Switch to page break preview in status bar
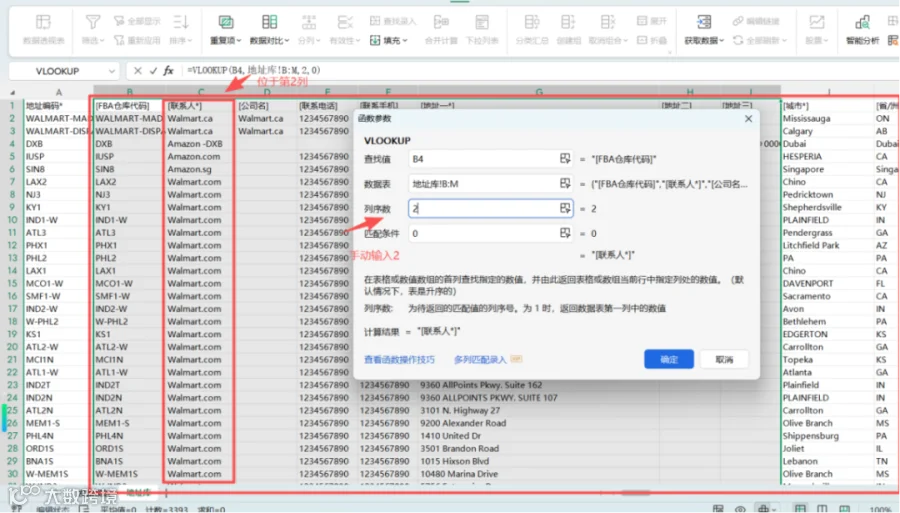 844,508
